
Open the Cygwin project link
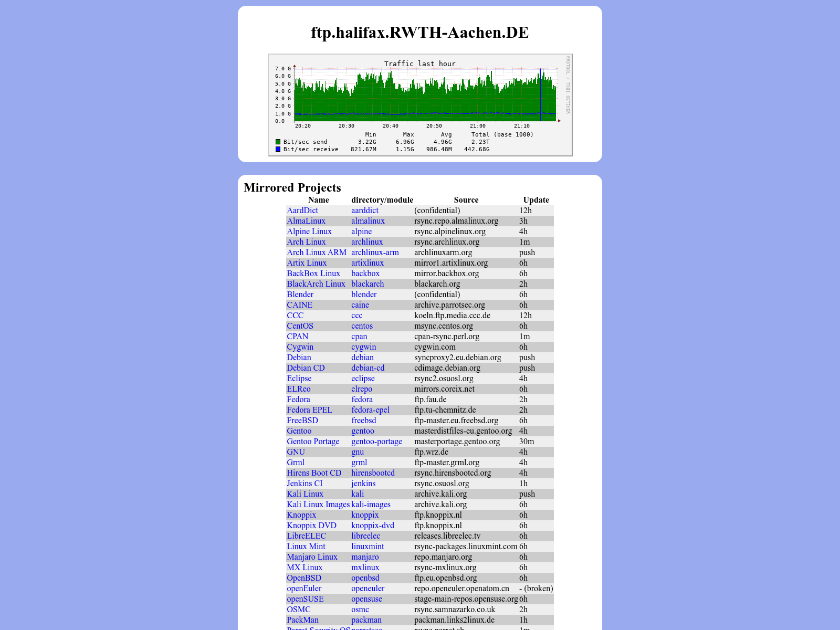point(300,347)
